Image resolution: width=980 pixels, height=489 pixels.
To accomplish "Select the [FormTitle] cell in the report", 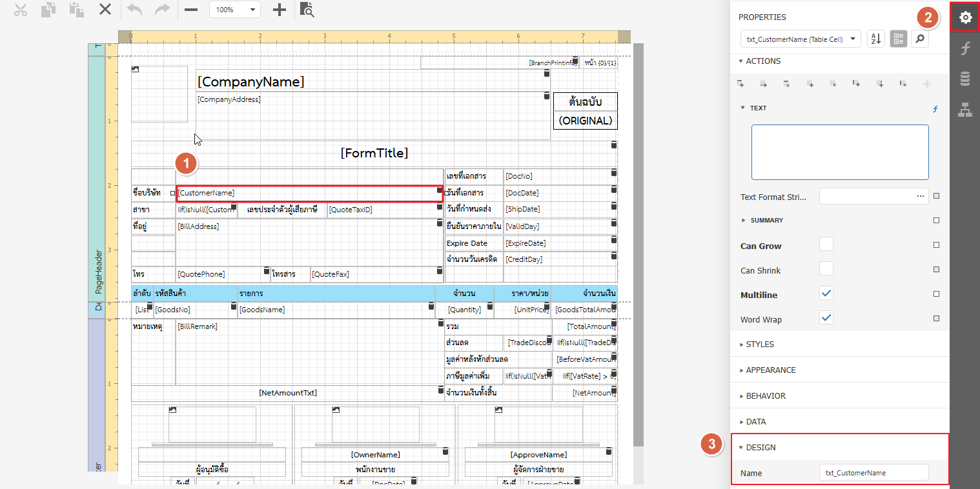I will click(x=374, y=154).
